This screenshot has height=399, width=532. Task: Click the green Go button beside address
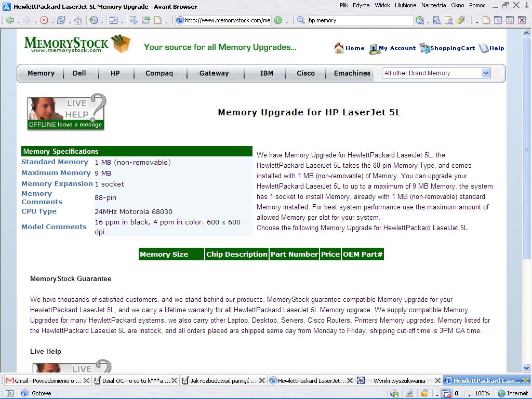click(278, 20)
